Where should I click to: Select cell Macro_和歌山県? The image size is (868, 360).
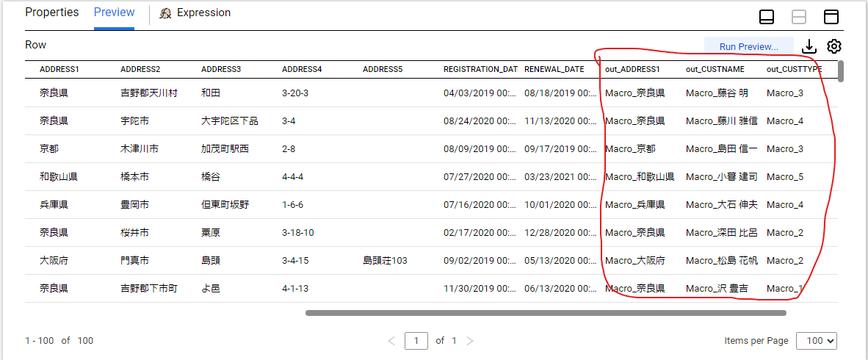tap(640, 177)
